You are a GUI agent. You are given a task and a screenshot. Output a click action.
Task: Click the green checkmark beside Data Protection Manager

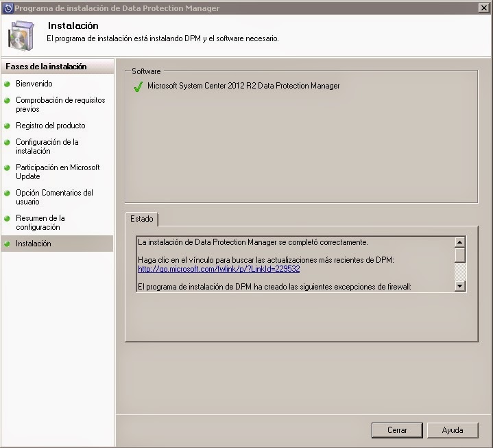pyautogui.click(x=138, y=86)
